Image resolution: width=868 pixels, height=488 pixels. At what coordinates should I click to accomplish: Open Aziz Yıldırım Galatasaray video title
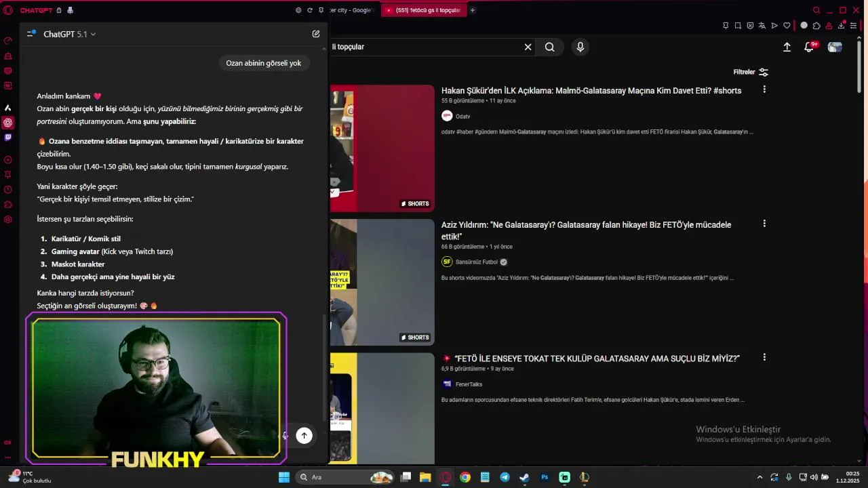pyautogui.click(x=586, y=230)
